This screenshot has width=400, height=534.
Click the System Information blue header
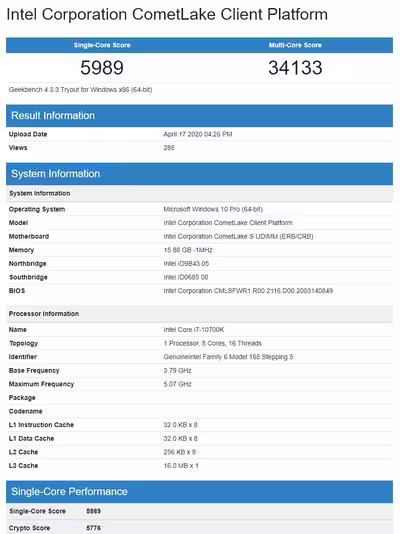[199, 174]
